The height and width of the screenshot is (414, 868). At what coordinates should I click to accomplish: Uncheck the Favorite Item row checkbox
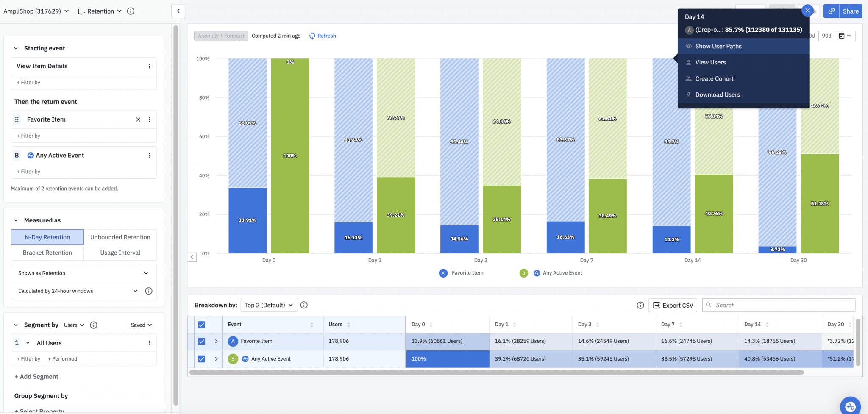pyautogui.click(x=201, y=341)
